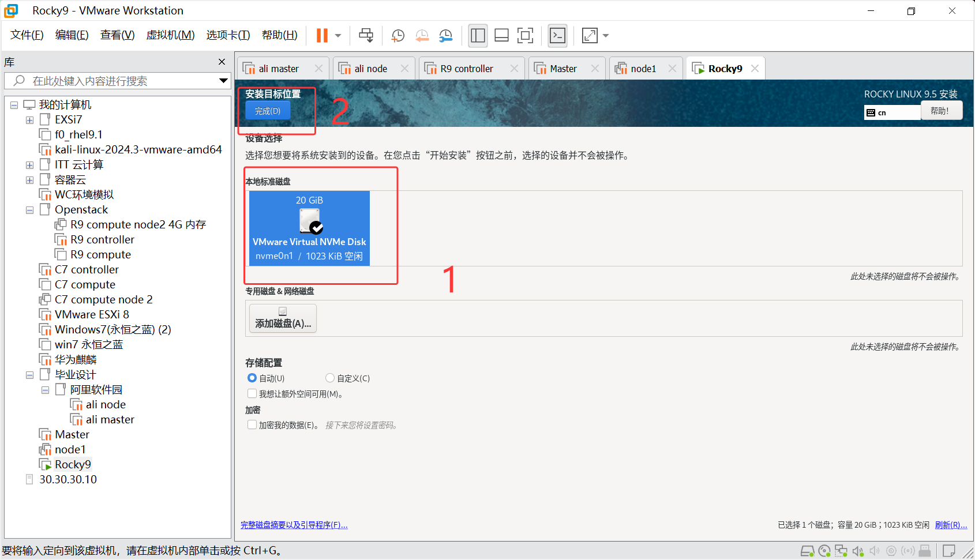
Task: Close the Rocky9 tab
Action: (755, 69)
